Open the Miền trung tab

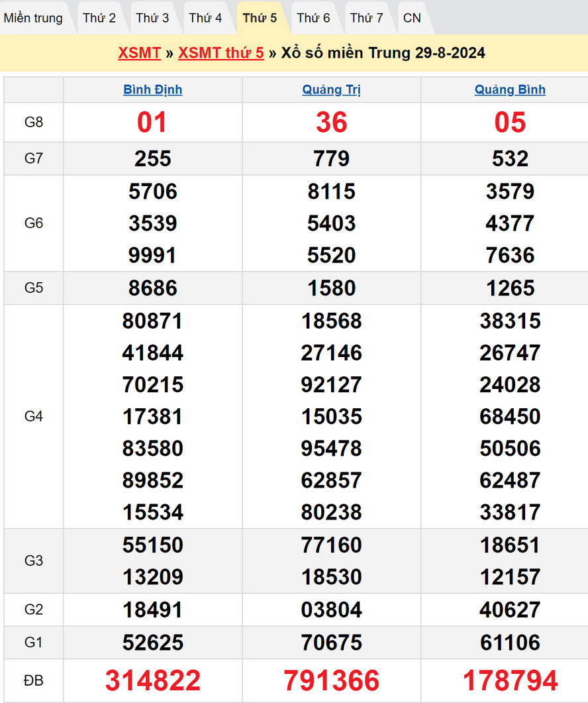click(x=33, y=18)
